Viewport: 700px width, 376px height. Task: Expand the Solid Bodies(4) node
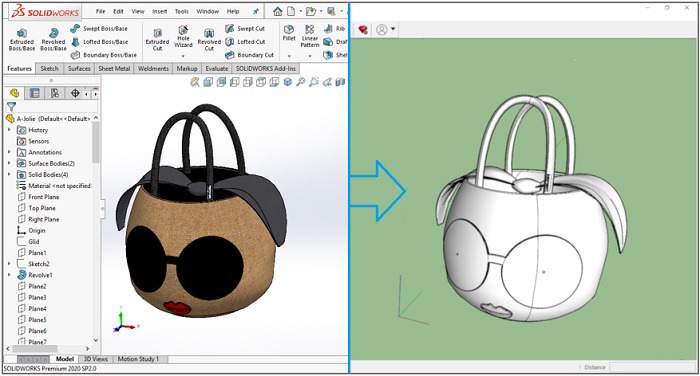pos(9,174)
